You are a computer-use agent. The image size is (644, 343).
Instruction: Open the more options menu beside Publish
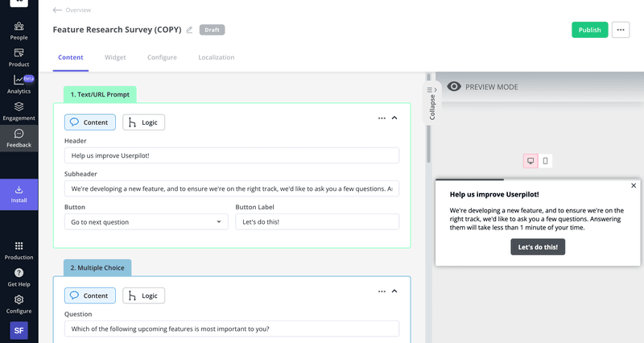621,30
